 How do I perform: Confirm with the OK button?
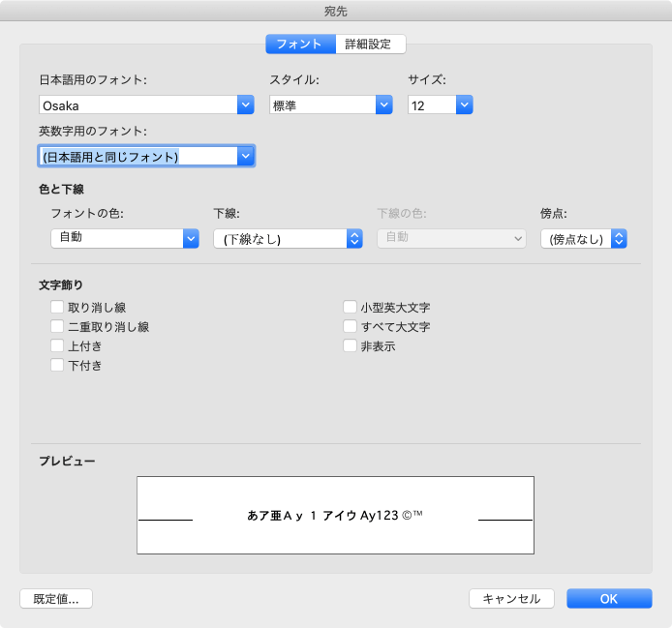point(609,599)
